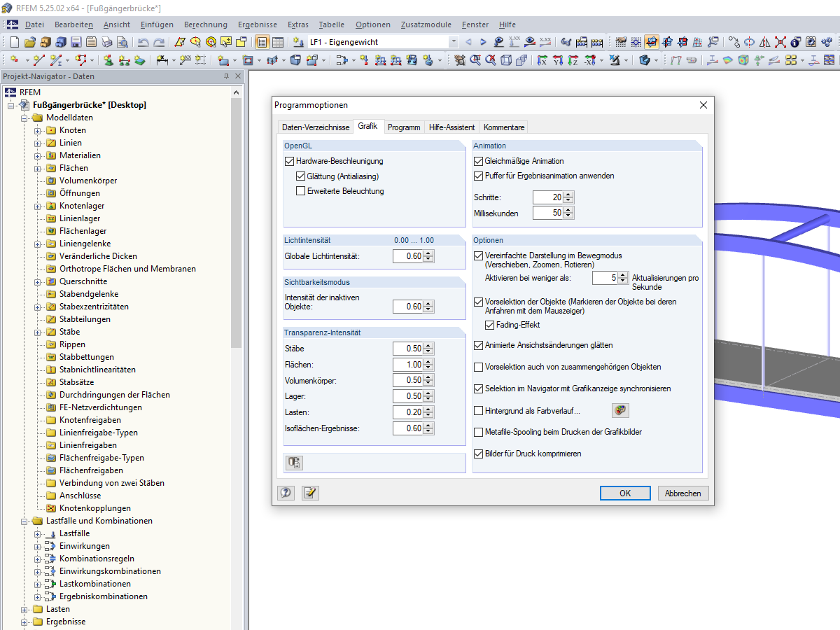Click the OK button
This screenshot has width=840, height=630.
tap(625, 493)
